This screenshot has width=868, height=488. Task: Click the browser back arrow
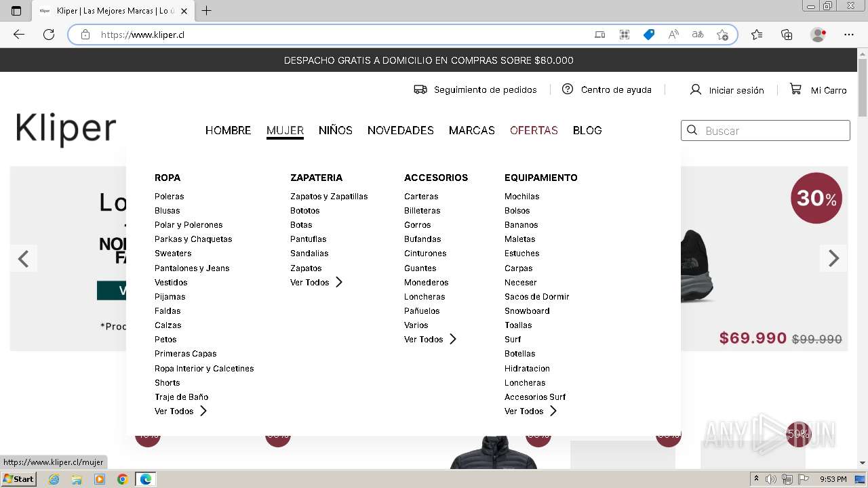click(x=19, y=35)
